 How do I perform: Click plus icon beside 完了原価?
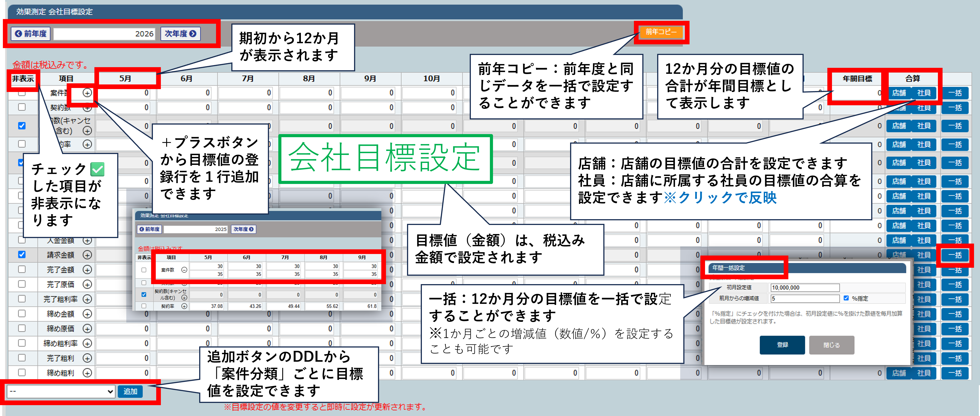(x=87, y=284)
